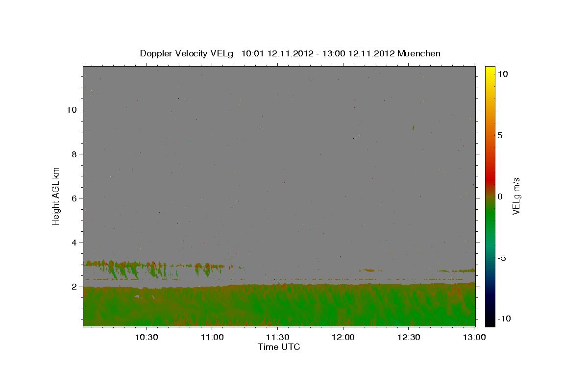588x392 pixels.
Task: Click the 2 km height tick label
Action: tap(74, 287)
